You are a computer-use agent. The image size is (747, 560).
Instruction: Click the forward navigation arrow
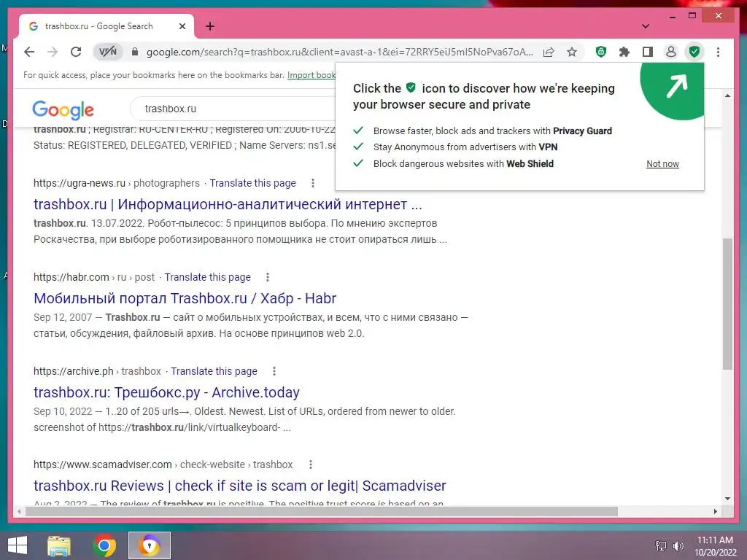point(53,52)
